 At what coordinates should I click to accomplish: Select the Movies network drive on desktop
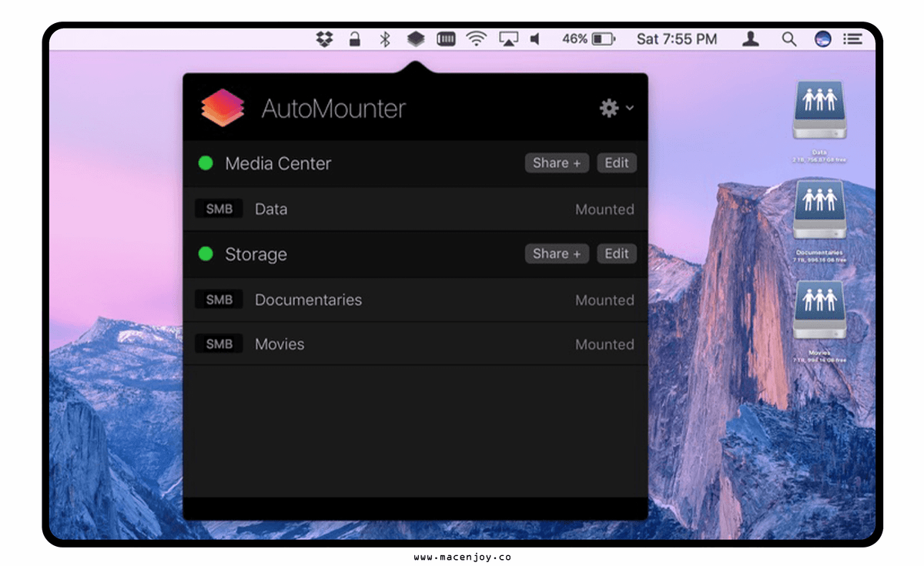tap(819, 320)
